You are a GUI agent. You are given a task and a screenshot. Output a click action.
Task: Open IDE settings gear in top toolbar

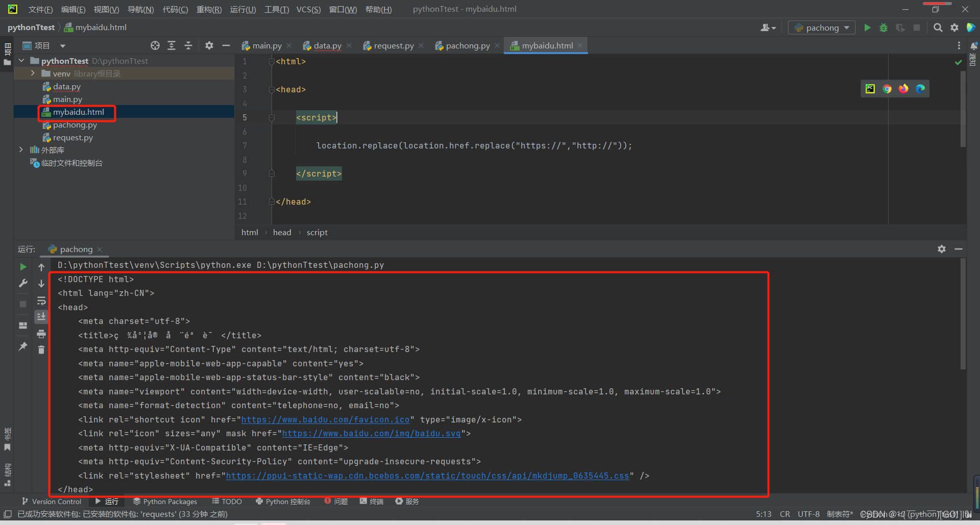pos(954,28)
